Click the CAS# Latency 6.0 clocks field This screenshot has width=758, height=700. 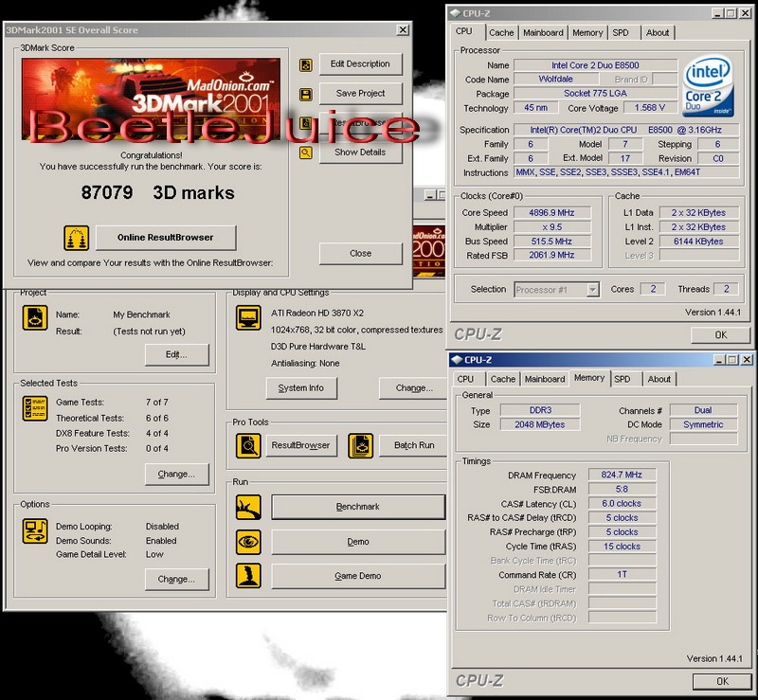pyautogui.click(x=622, y=503)
